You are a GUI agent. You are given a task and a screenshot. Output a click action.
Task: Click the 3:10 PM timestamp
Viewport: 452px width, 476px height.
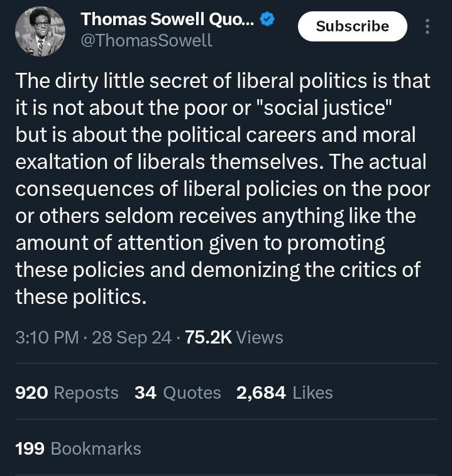tap(47, 337)
